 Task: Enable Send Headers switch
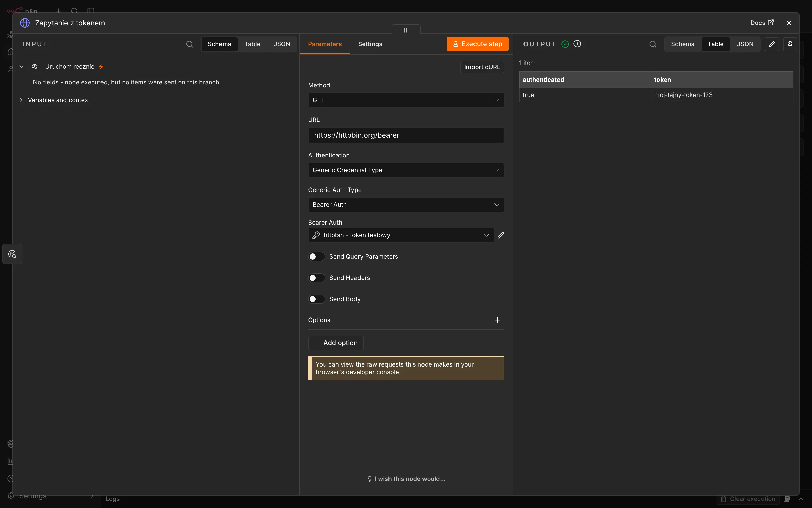tap(316, 278)
